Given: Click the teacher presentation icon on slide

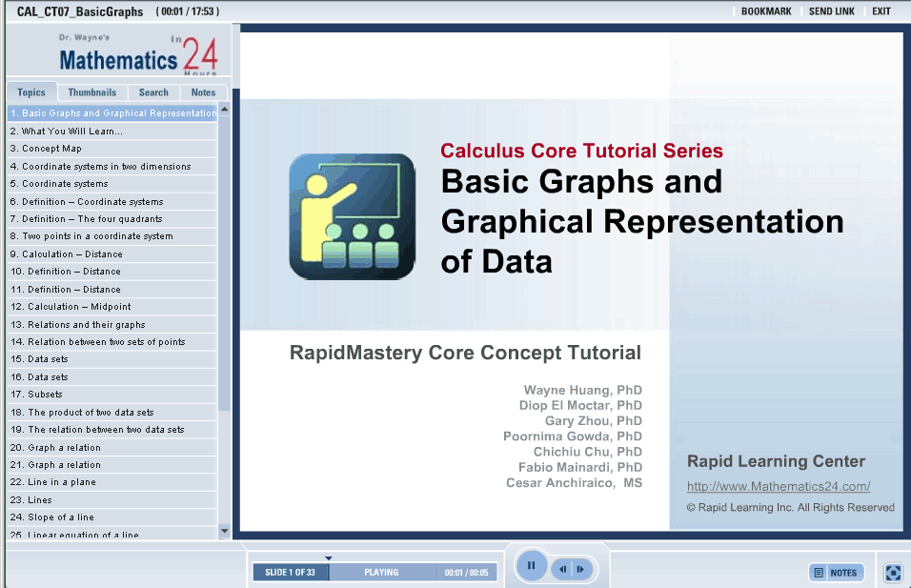Looking at the screenshot, I should pos(352,216).
